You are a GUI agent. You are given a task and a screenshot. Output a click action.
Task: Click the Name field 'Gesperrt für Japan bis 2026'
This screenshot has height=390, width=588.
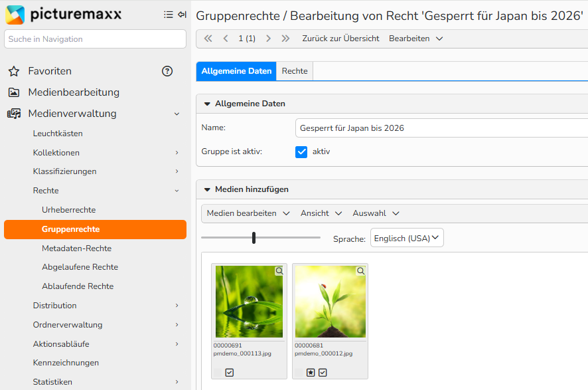442,128
